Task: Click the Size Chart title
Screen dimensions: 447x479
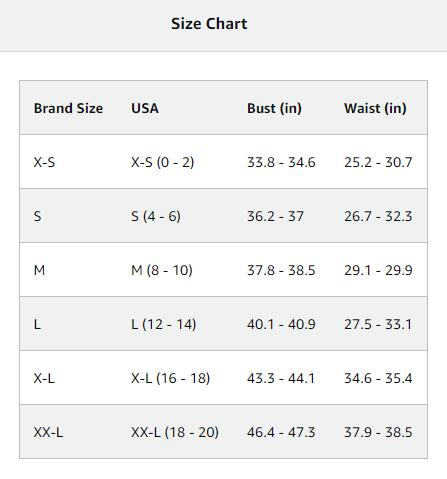Action: pyautogui.click(x=209, y=24)
